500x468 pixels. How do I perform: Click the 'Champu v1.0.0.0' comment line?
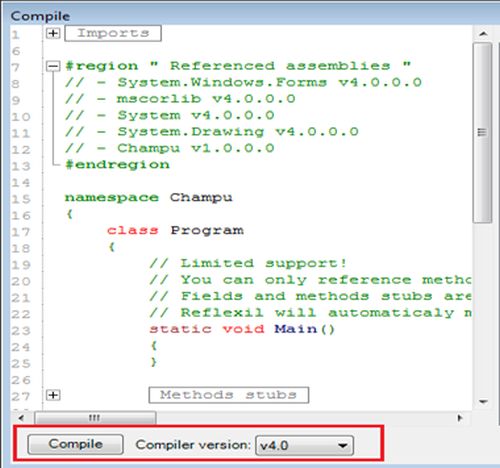pos(170,148)
